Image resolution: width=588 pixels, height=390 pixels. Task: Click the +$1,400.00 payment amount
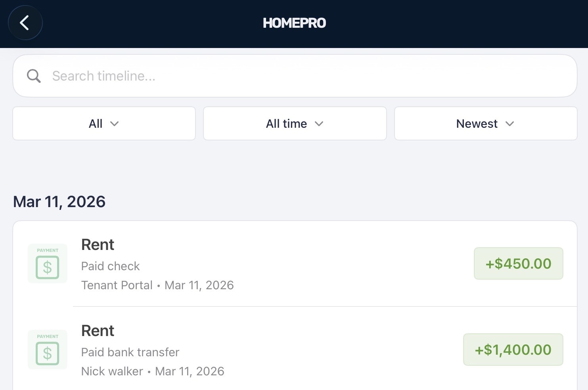pos(513,350)
